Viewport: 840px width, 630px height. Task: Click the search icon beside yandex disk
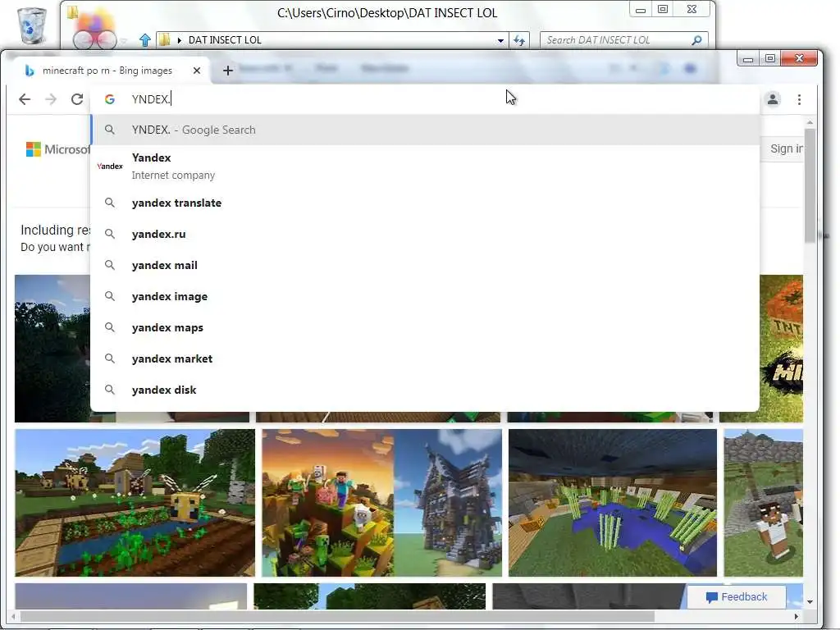110,390
